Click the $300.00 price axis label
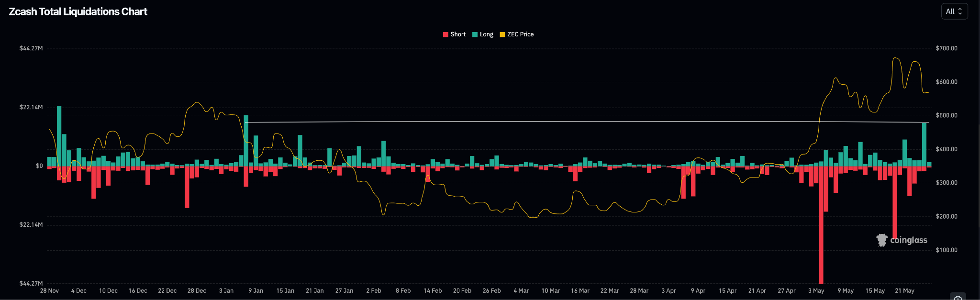 [x=947, y=183]
